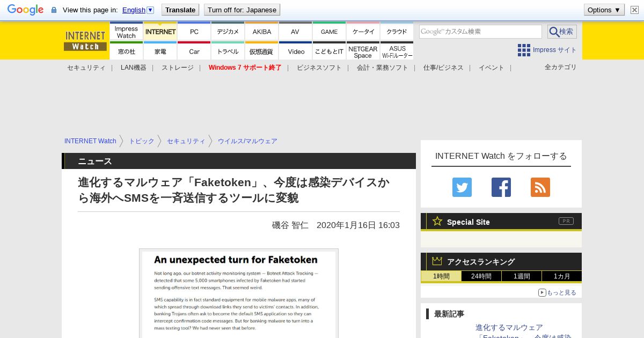Screen dimensions: 644x338
Task: Open the NETGEAR Space tab
Action: [363, 51]
